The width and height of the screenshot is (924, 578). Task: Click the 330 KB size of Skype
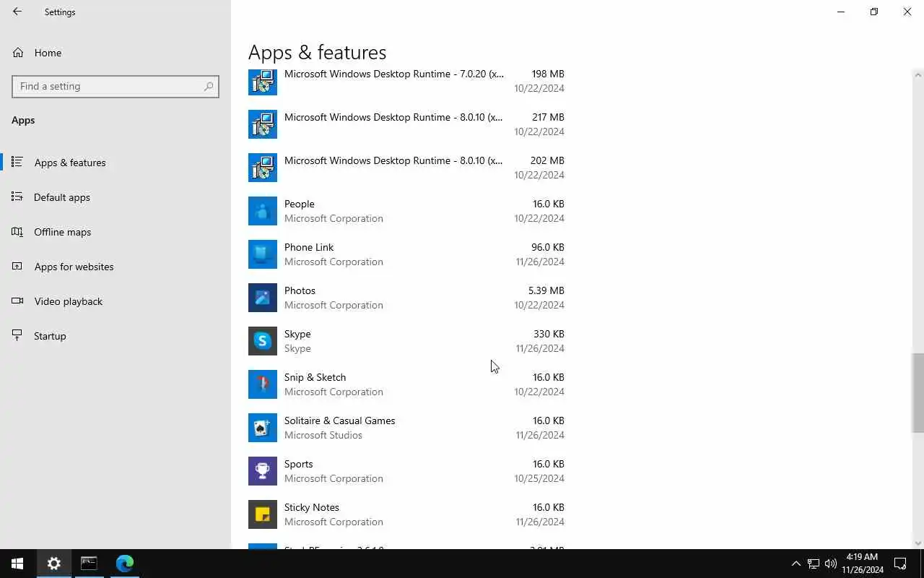(549, 334)
